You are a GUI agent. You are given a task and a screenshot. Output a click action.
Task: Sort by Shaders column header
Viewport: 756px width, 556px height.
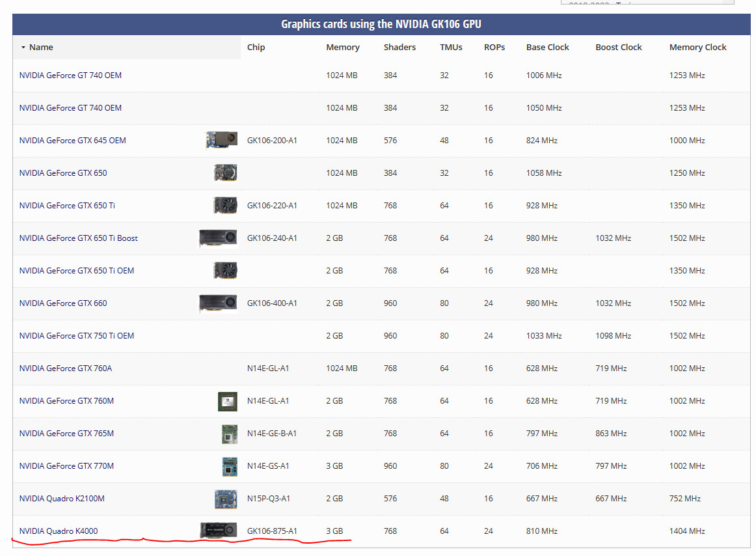tap(399, 48)
